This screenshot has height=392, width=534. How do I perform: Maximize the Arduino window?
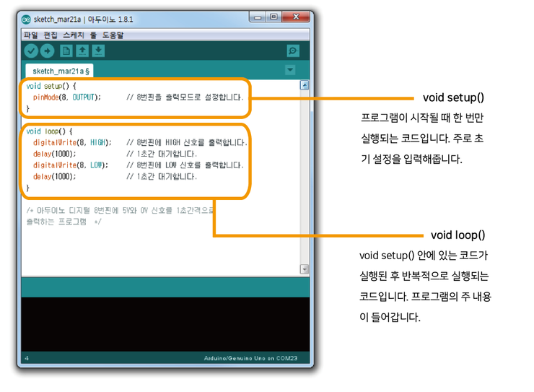273,17
